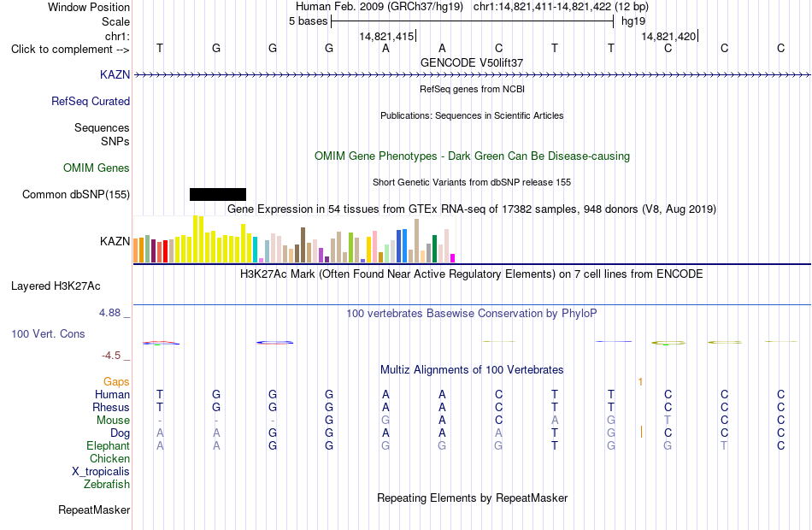Select the X_tropicalis alignment row label
Viewport: 812px width, 530px height.
point(101,472)
